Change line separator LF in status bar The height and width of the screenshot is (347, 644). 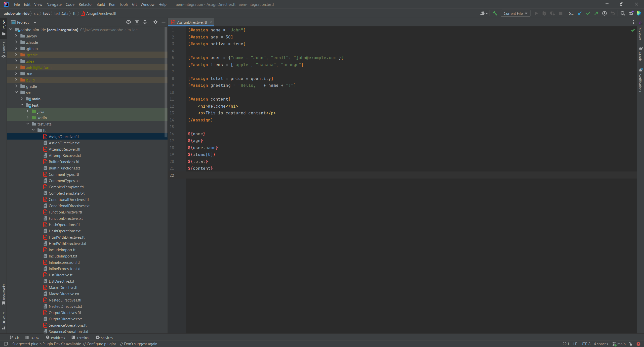pyautogui.click(x=575, y=344)
